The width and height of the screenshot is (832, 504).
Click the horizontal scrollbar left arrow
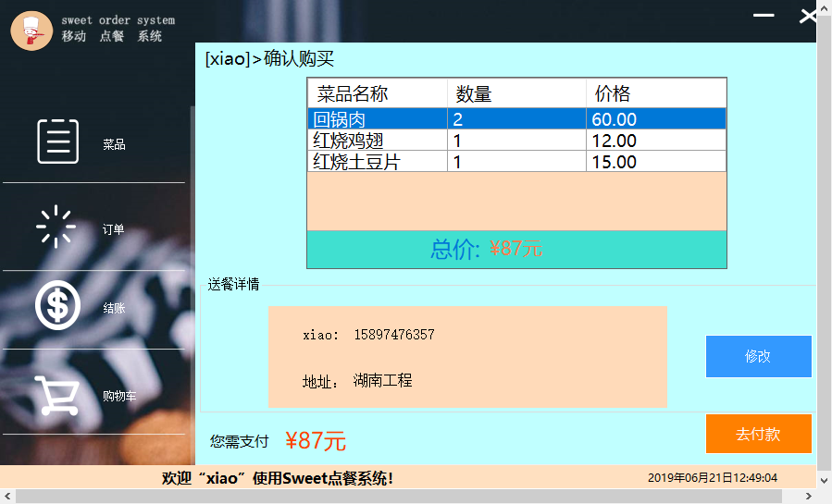click(7, 496)
